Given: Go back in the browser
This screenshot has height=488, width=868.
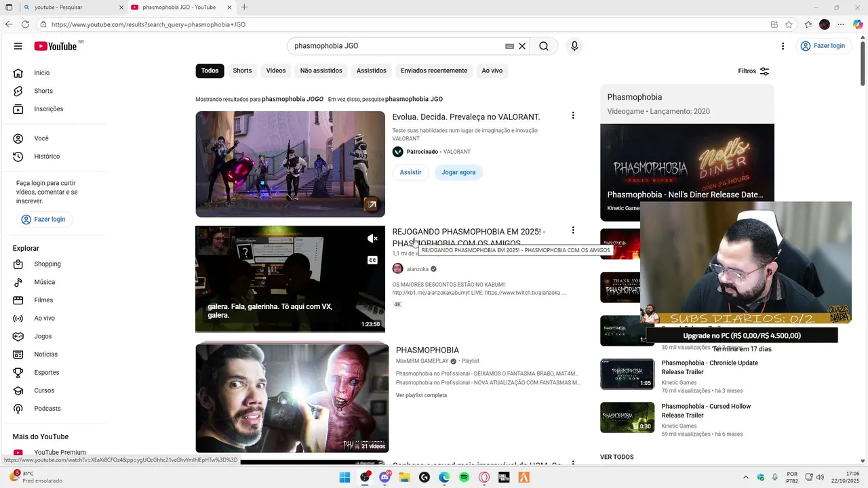Looking at the screenshot, I should tap(9, 24).
